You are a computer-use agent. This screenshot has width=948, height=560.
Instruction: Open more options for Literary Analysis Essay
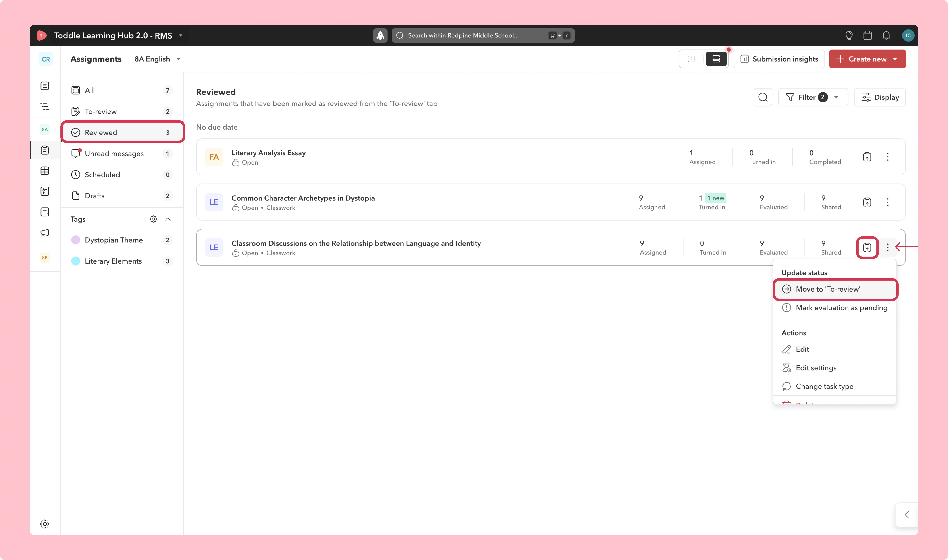point(888,157)
